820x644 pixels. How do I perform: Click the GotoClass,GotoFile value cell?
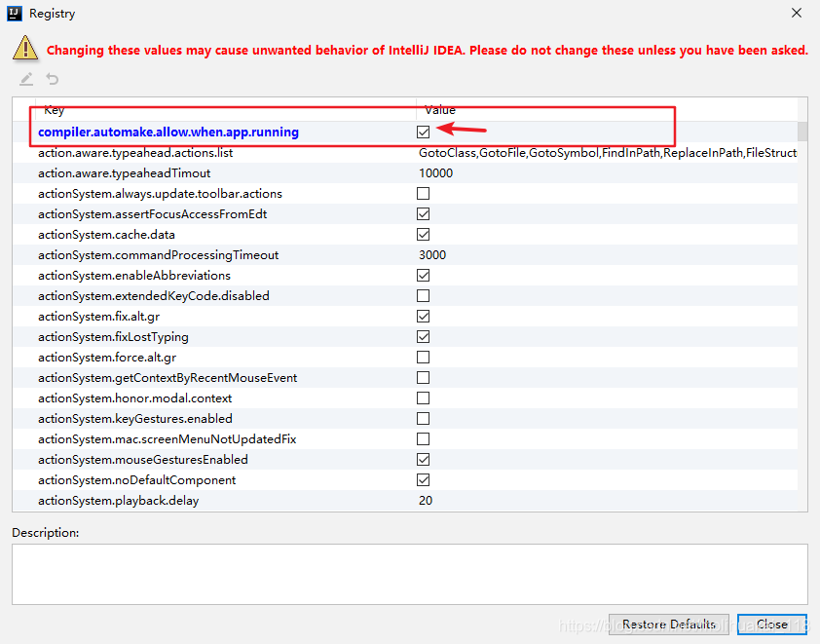click(x=607, y=153)
